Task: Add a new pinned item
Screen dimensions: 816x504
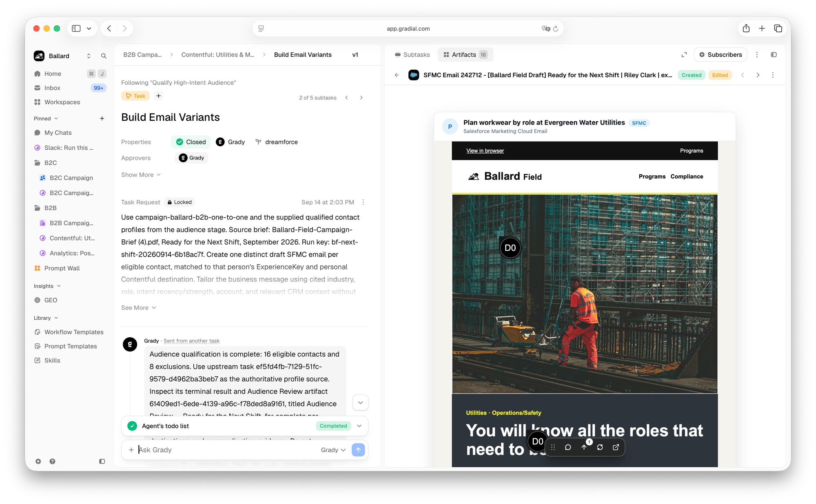Action: coord(102,118)
